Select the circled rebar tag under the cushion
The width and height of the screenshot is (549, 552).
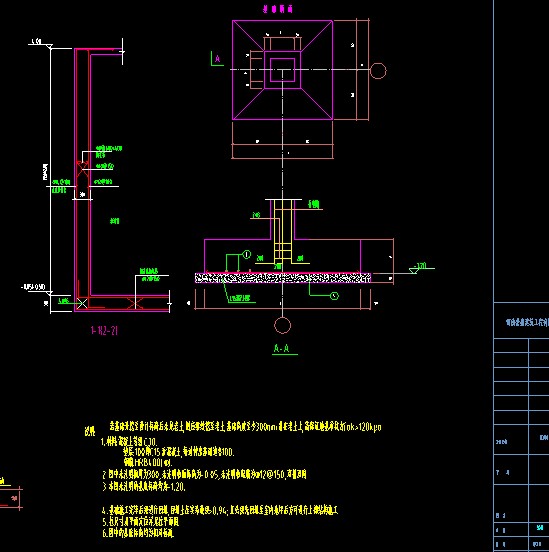(334, 296)
